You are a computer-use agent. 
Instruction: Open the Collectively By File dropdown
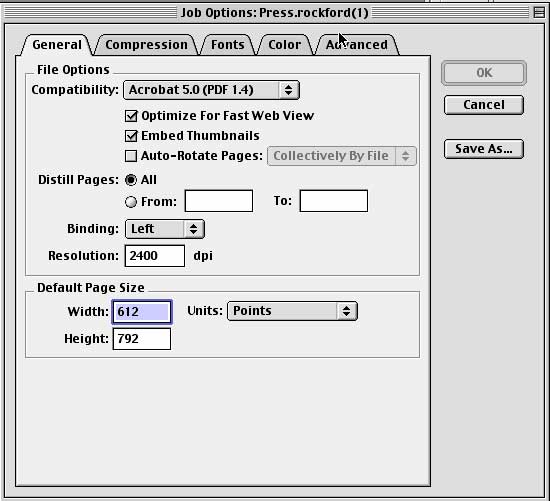pyautogui.click(x=342, y=156)
